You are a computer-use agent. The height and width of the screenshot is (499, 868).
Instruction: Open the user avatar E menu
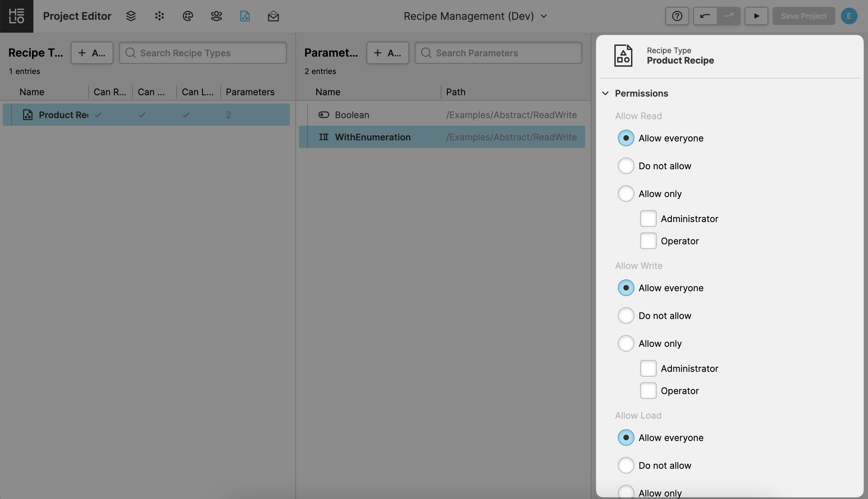pos(849,16)
